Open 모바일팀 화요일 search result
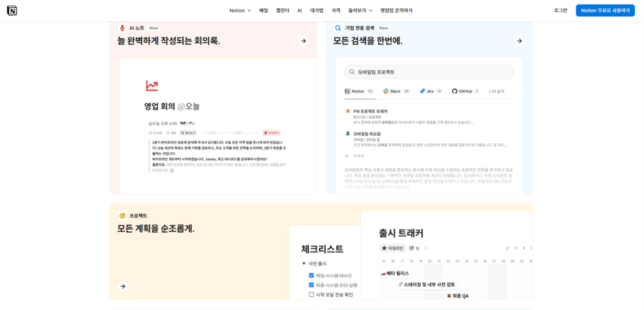The image size is (644, 310). tap(367, 134)
